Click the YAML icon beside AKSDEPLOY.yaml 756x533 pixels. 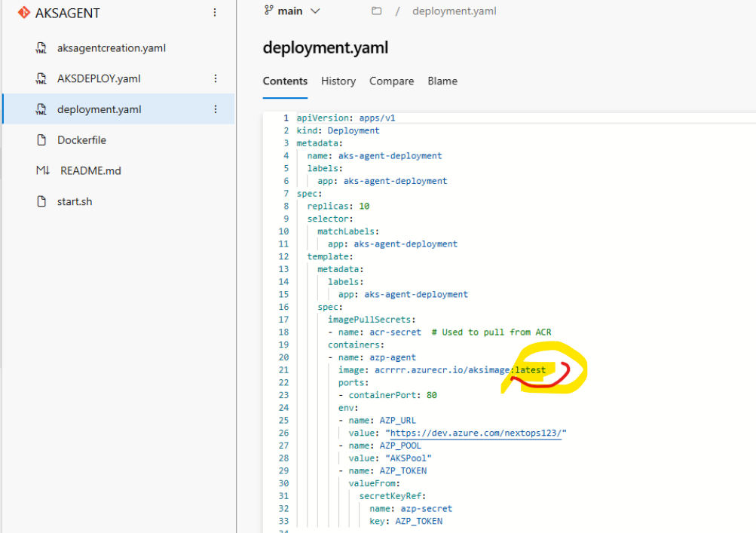[x=40, y=78]
